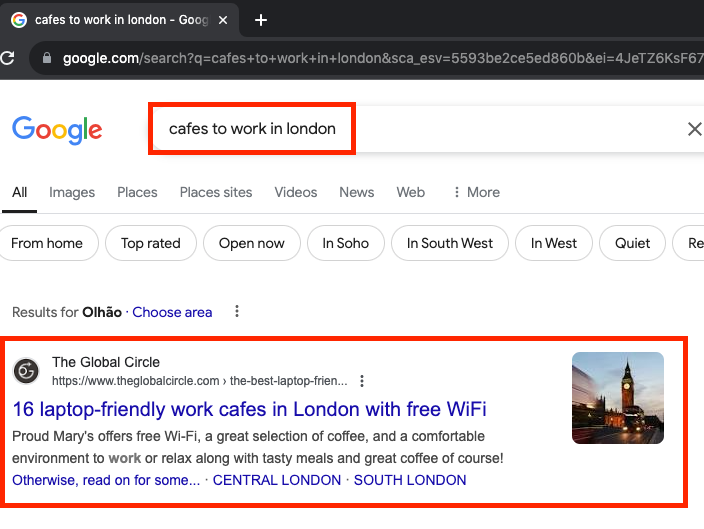Expand the More search options menu
The width and height of the screenshot is (704, 529).
476,192
